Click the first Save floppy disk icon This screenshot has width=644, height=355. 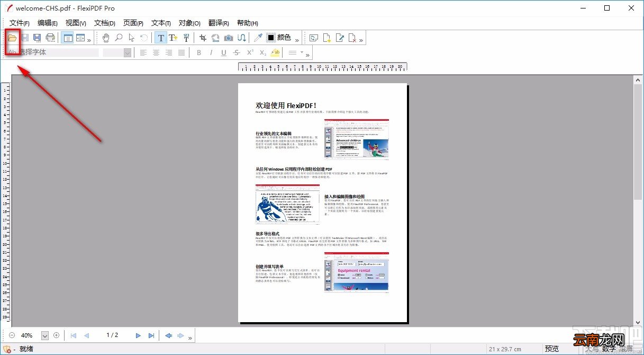(x=25, y=38)
